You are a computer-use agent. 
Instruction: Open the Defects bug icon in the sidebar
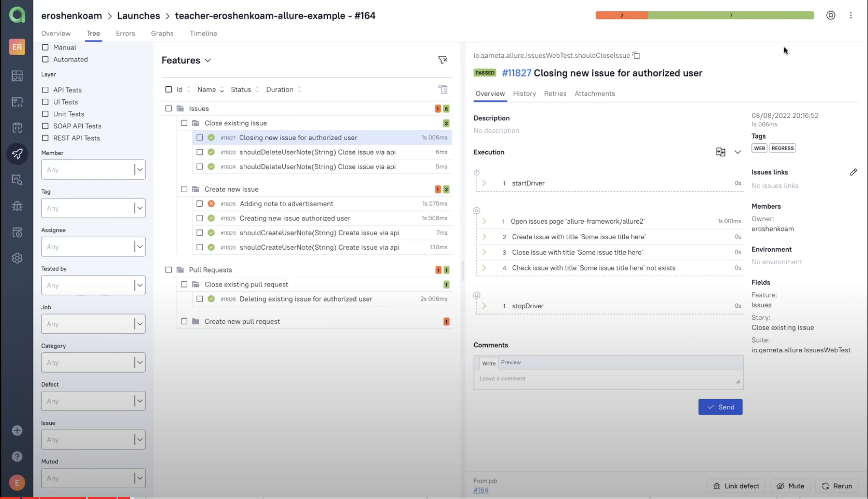pos(17,206)
